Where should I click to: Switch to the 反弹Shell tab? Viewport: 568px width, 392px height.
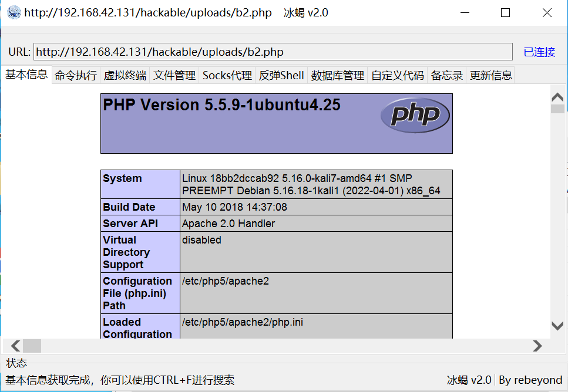point(281,76)
